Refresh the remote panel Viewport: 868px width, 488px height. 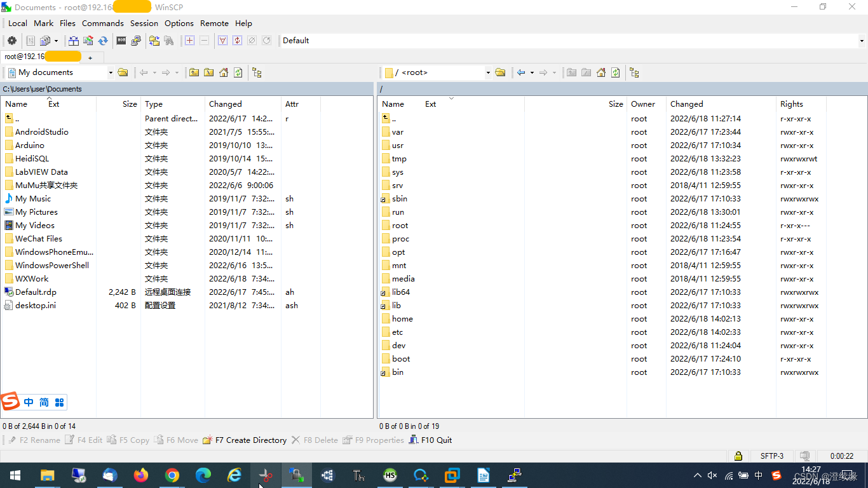(616, 72)
